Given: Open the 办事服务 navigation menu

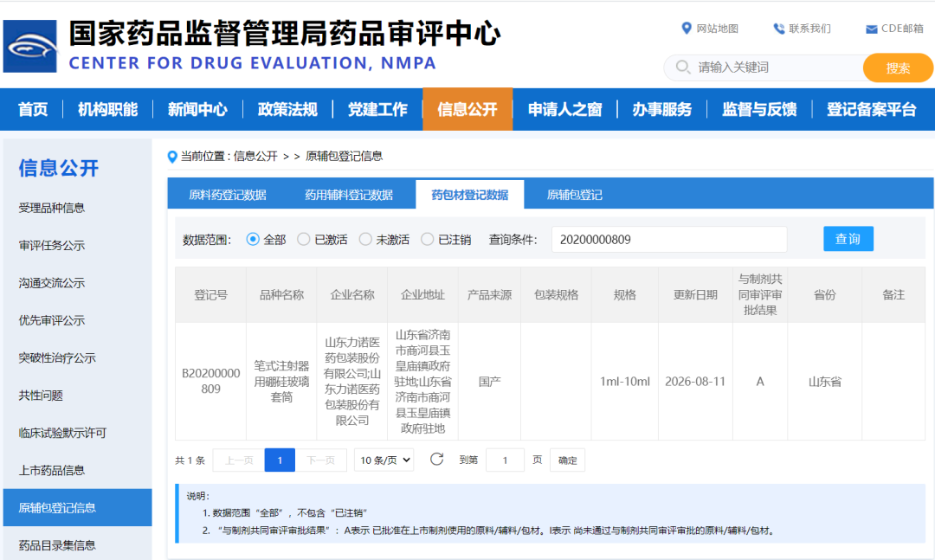Looking at the screenshot, I should (x=662, y=109).
